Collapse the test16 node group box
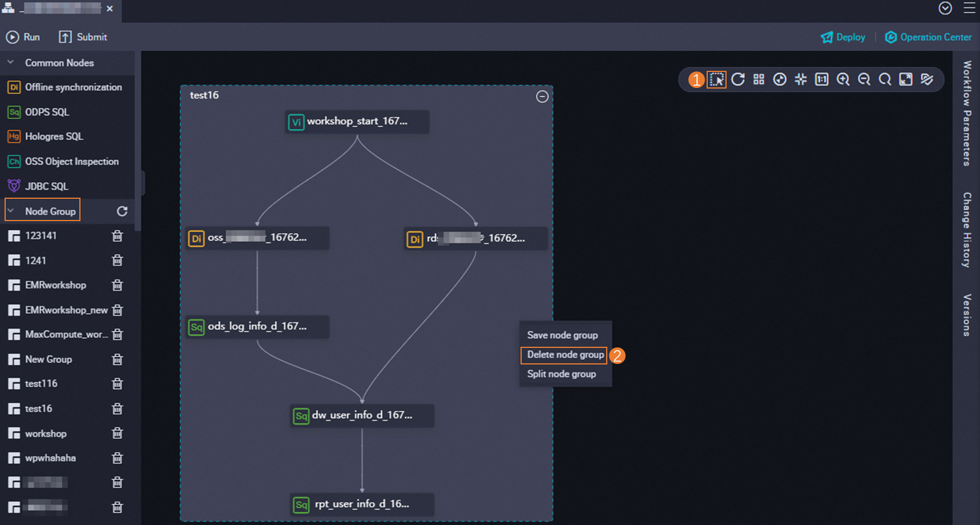 [x=542, y=97]
